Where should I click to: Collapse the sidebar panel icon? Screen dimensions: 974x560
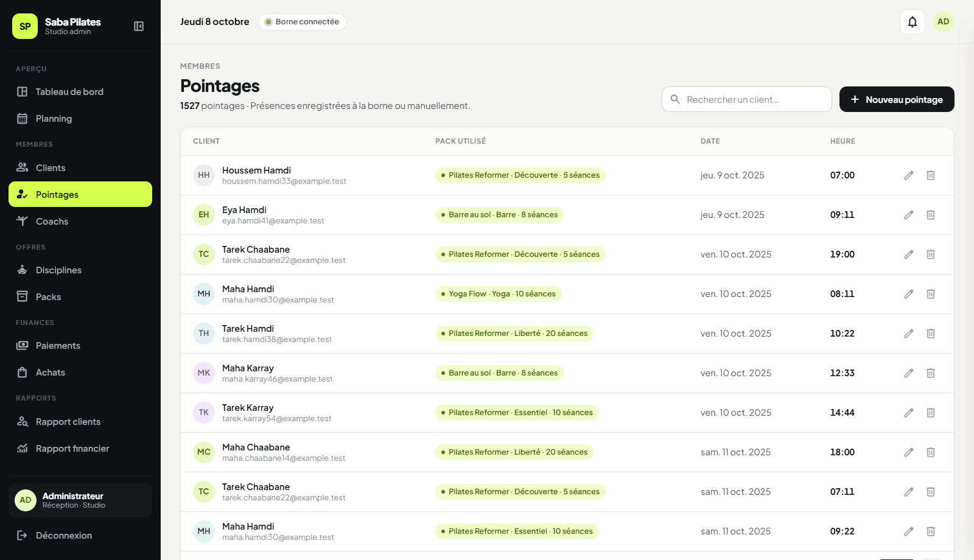pos(139,26)
